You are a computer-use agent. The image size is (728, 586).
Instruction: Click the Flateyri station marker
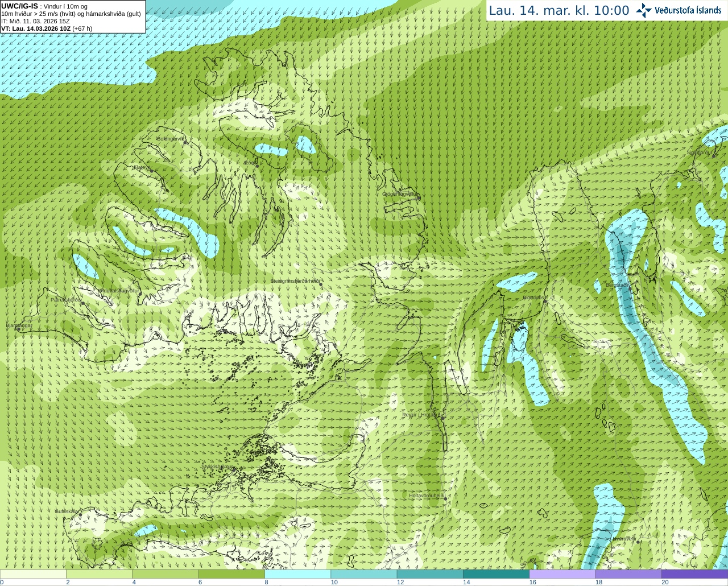click(x=151, y=171)
